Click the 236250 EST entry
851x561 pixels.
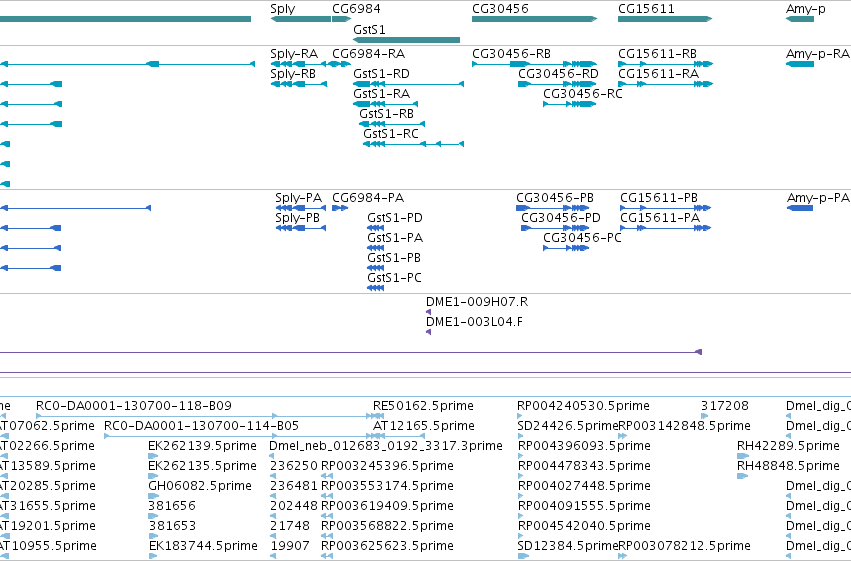tap(294, 466)
